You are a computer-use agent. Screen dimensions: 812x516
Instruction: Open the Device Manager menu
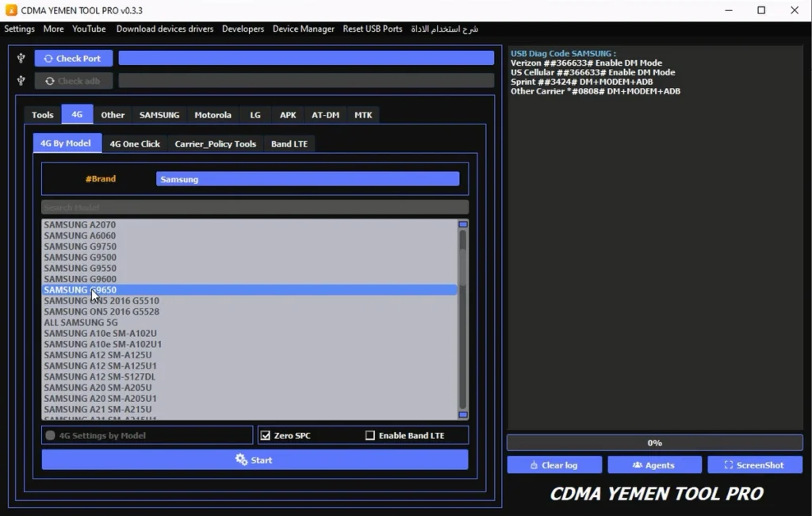[303, 29]
